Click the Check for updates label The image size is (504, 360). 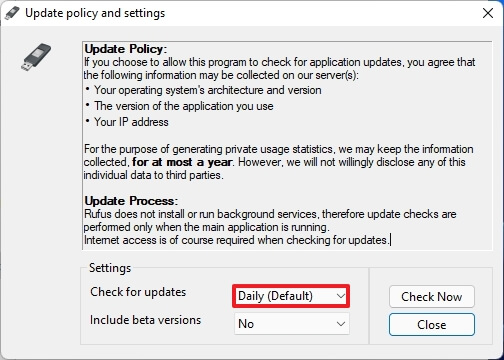[138, 292]
